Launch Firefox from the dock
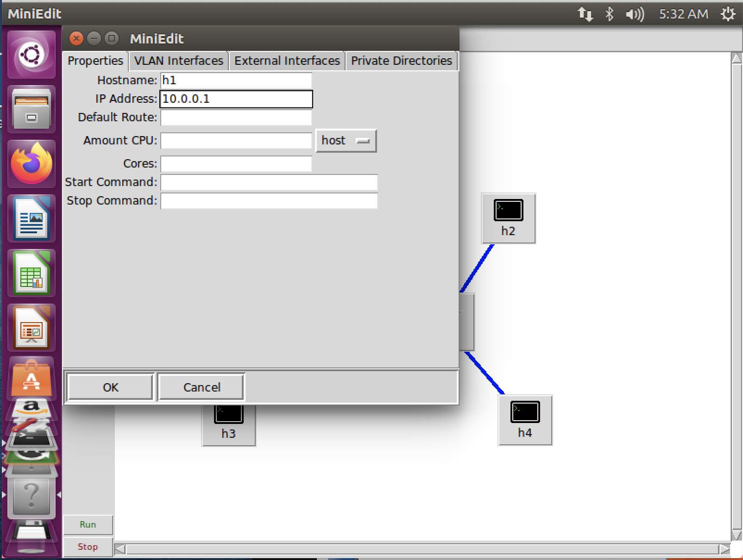The image size is (743, 560). tap(31, 163)
